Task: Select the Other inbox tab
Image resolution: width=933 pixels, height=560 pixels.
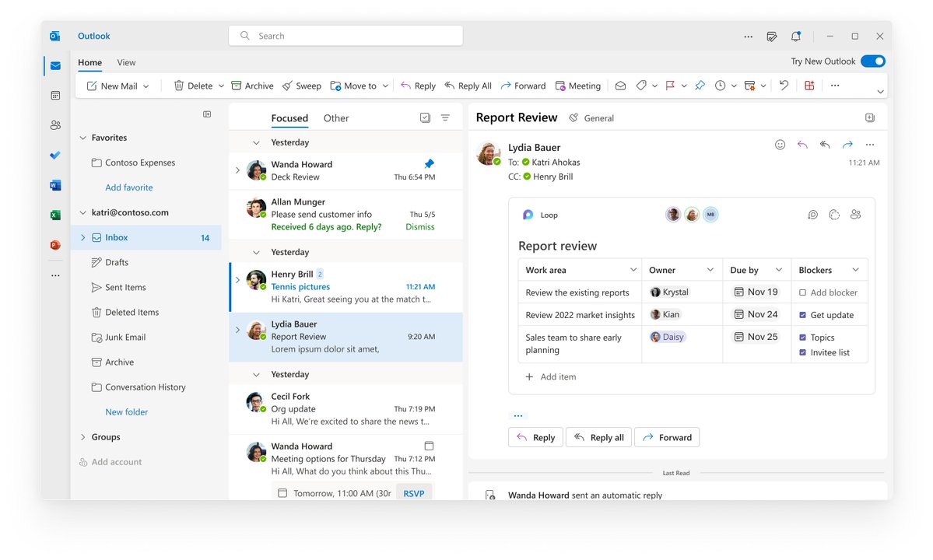Action: [x=336, y=118]
